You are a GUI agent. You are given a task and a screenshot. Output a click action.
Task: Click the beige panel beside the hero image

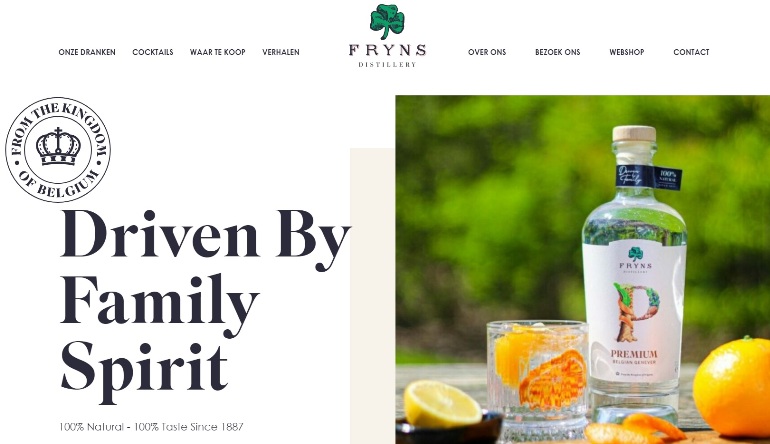click(x=372, y=296)
